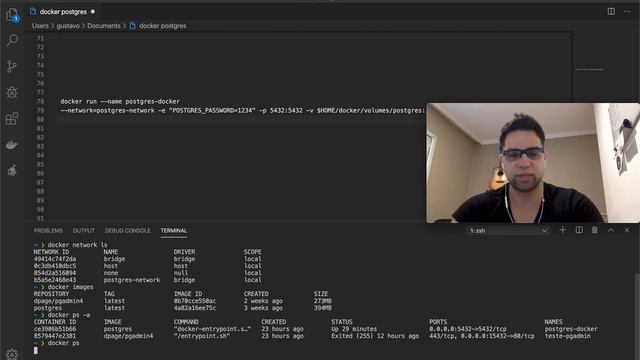Click image ID 4a82a16ee75c in terminal
The height and width of the screenshot is (360, 640).
pos(195,308)
